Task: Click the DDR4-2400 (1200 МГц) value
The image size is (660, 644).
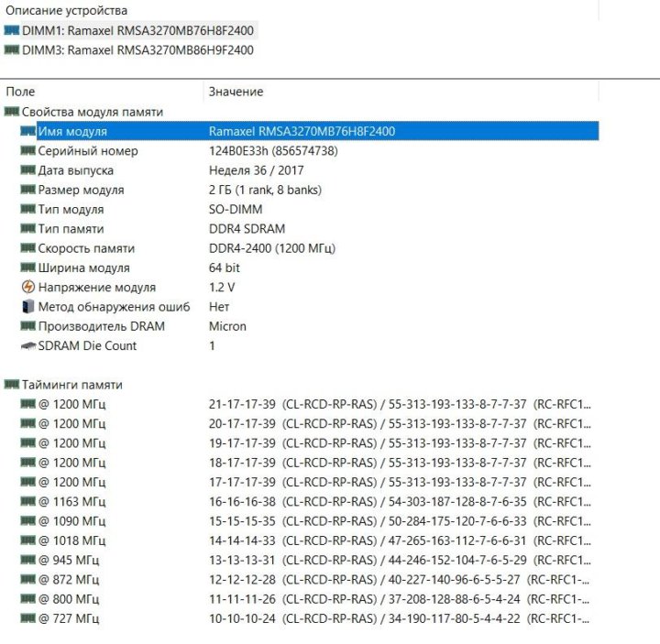Action: click(x=272, y=248)
